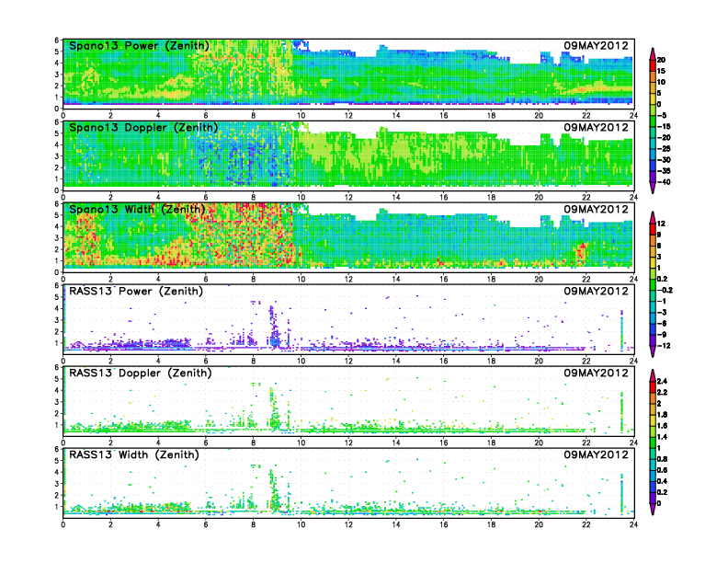The height and width of the screenshot is (563, 728).
Task: Select the 09MAY2012 date in RASS13 Doppler panel
Action: pos(596,373)
